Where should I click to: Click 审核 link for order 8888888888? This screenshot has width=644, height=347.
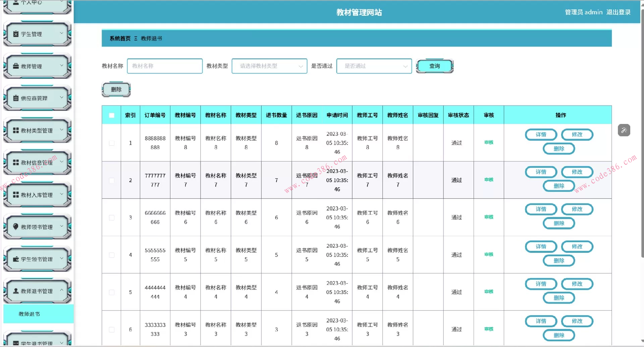489,142
